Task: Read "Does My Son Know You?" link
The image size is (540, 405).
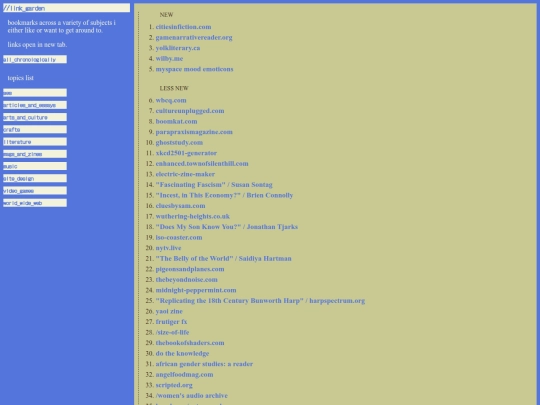Action: pos(227,227)
